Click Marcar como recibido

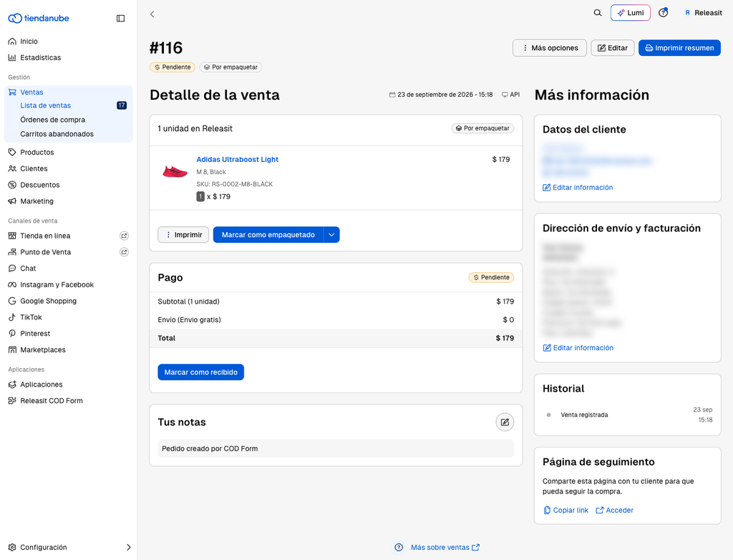coord(200,372)
